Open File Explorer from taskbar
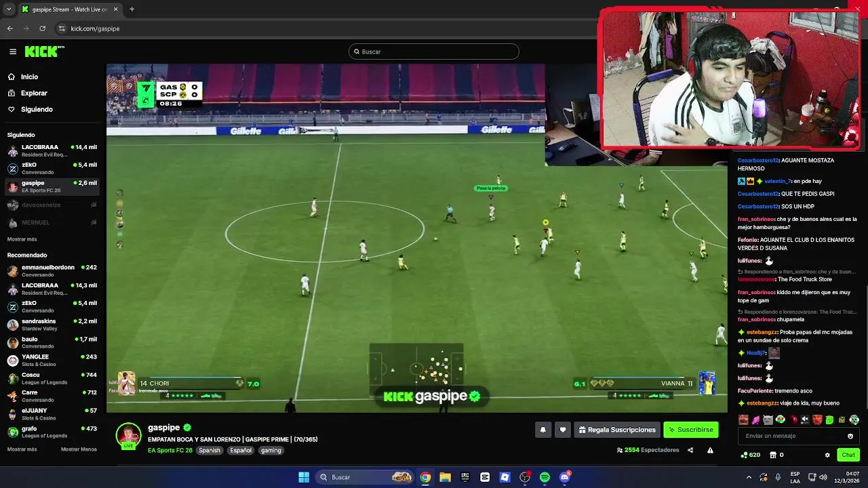 (445, 477)
